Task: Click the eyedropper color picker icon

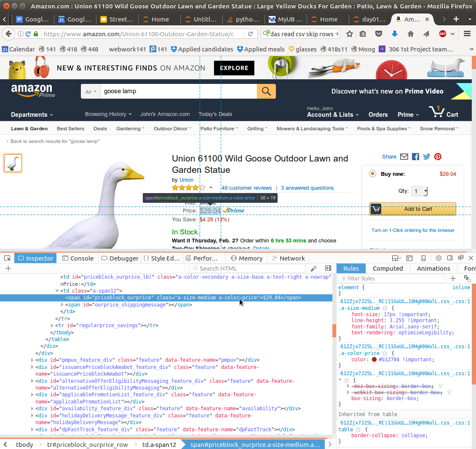Action: [x=313, y=269]
